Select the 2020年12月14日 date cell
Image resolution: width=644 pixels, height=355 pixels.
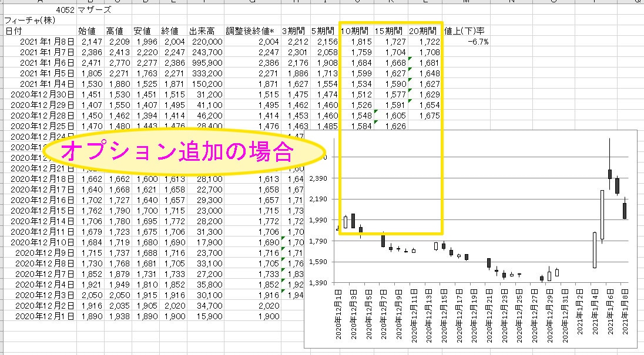40,221
